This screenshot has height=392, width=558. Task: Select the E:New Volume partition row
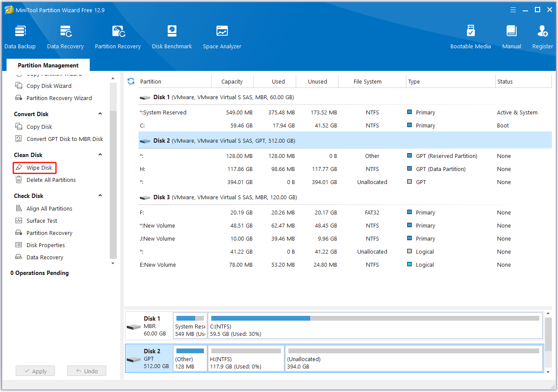coord(345,265)
